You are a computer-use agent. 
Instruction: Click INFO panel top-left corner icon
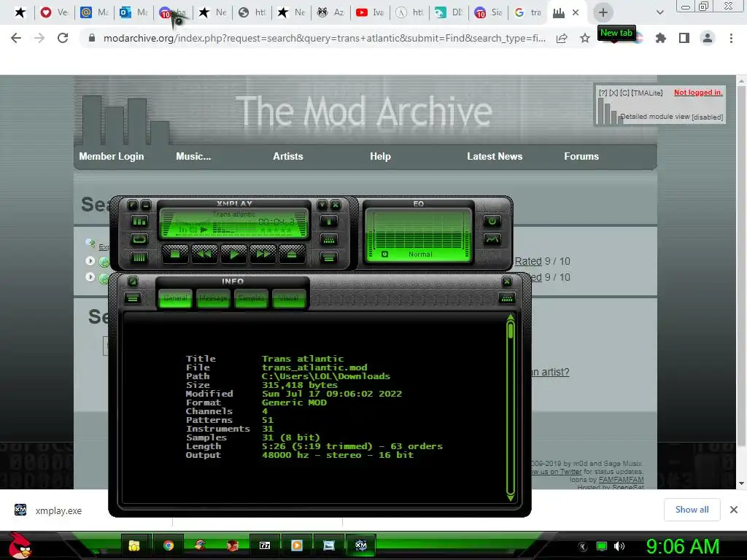point(133,281)
